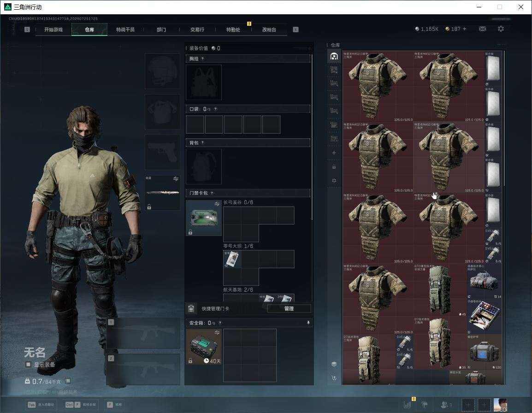The height and width of the screenshot is (413, 532).
Task: Toggle the swap arrows on melee weapon slot
Action: click(176, 179)
